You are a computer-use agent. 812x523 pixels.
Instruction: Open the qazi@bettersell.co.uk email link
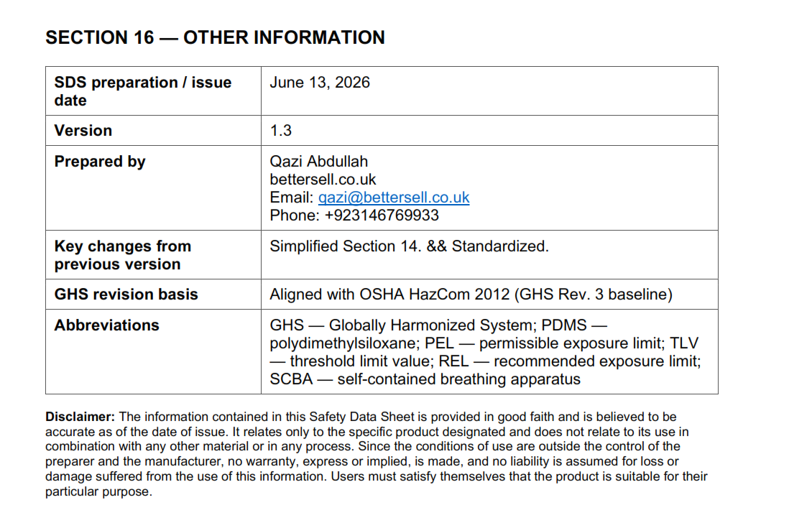click(394, 198)
